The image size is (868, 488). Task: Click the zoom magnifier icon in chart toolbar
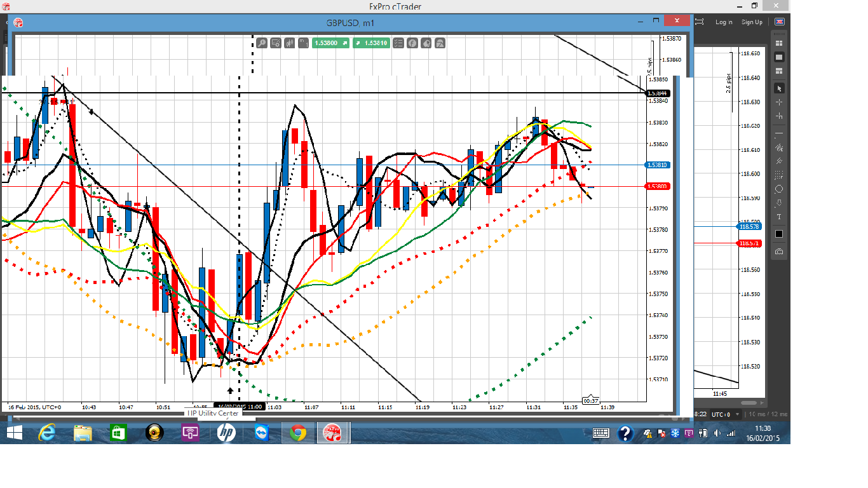coord(261,43)
